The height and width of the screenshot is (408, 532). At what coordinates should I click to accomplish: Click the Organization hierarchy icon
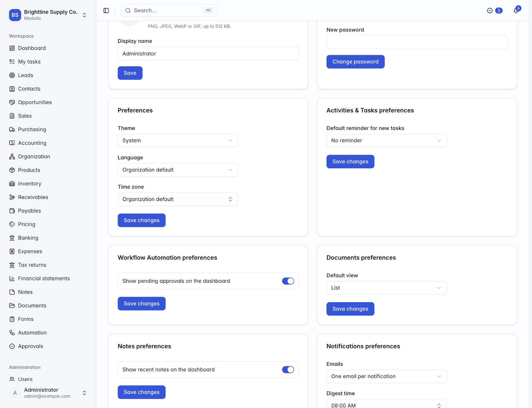pyautogui.click(x=12, y=156)
